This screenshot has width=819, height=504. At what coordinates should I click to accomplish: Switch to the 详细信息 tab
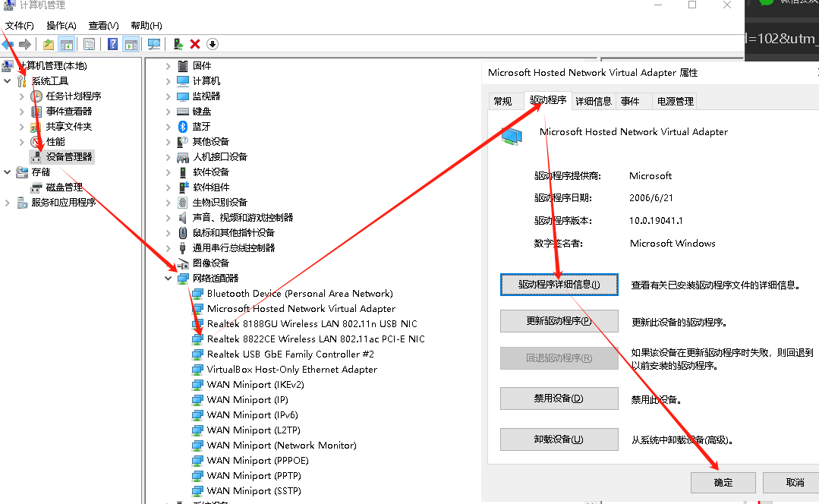pyautogui.click(x=594, y=101)
